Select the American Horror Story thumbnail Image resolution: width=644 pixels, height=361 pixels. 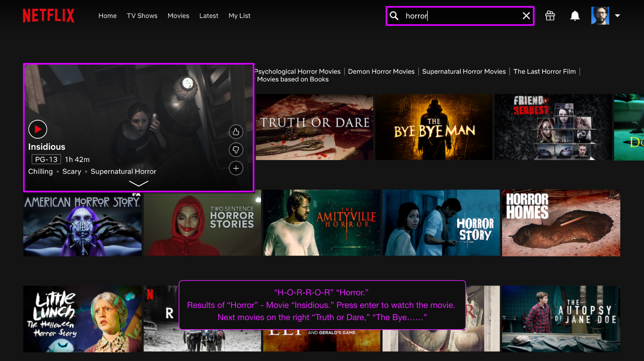point(82,224)
